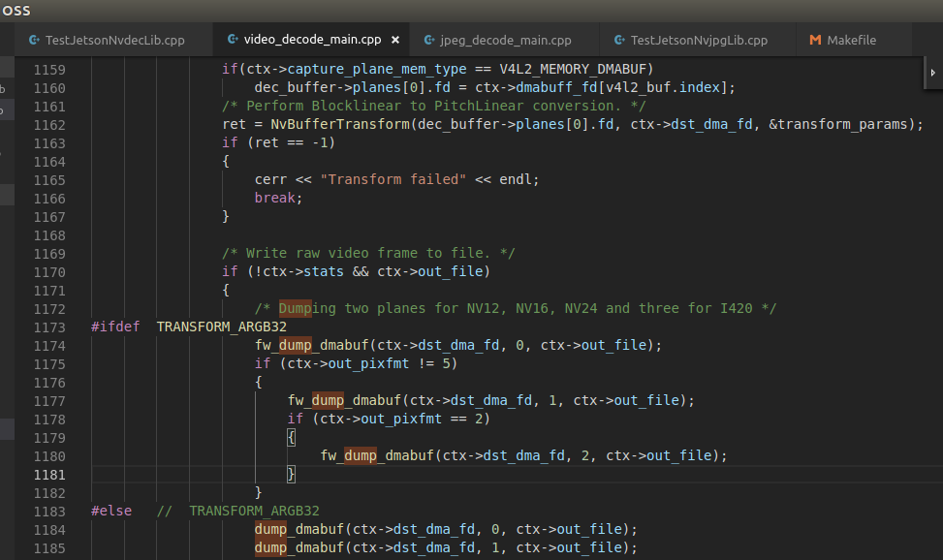Click the arrow button beside the tab bar

click(932, 73)
